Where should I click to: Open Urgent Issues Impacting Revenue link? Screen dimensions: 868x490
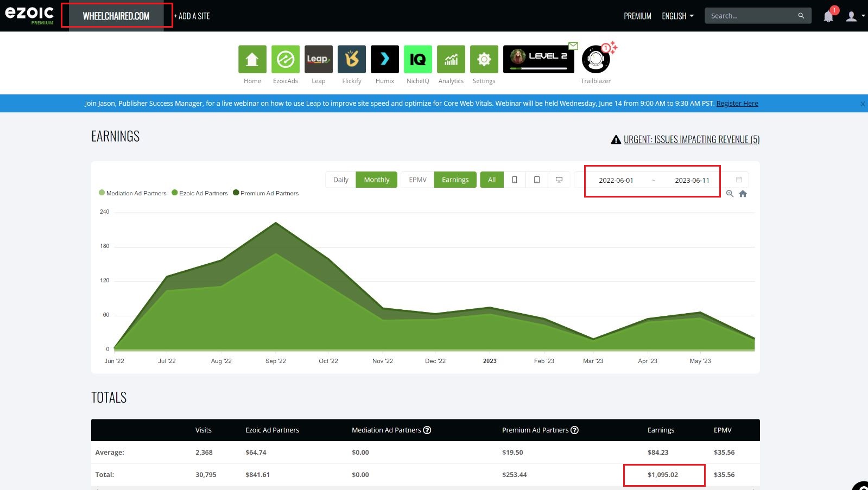click(692, 139)
